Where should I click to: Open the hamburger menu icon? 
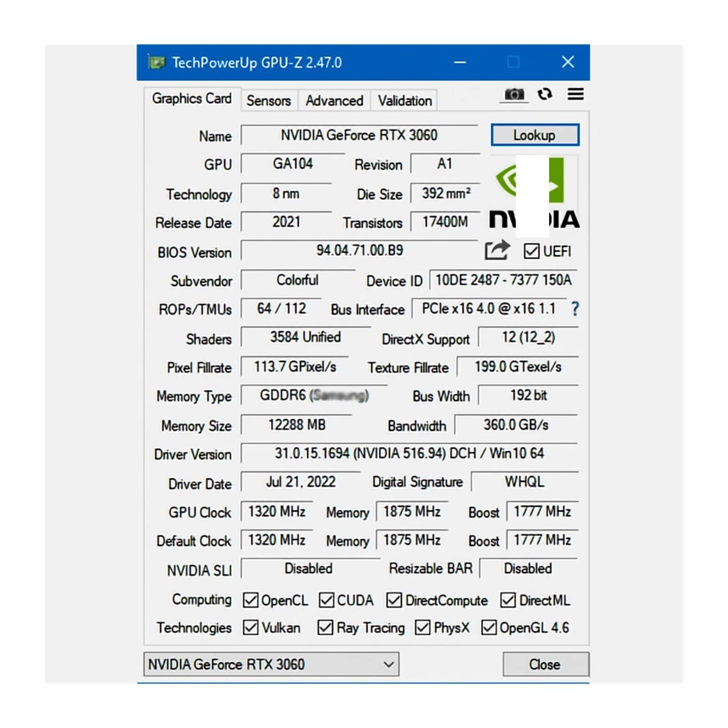576,94
